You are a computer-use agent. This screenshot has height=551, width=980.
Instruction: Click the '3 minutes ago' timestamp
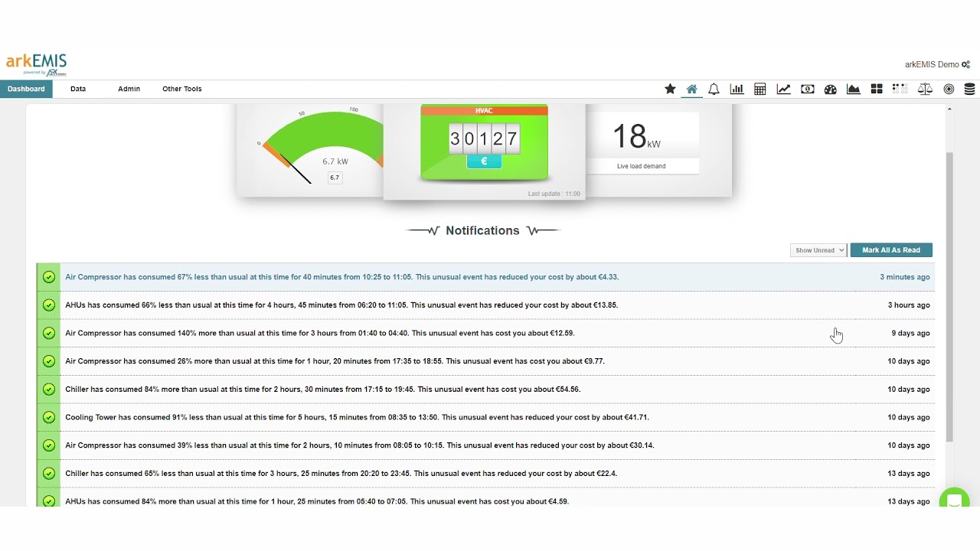[x=905, y=277]
